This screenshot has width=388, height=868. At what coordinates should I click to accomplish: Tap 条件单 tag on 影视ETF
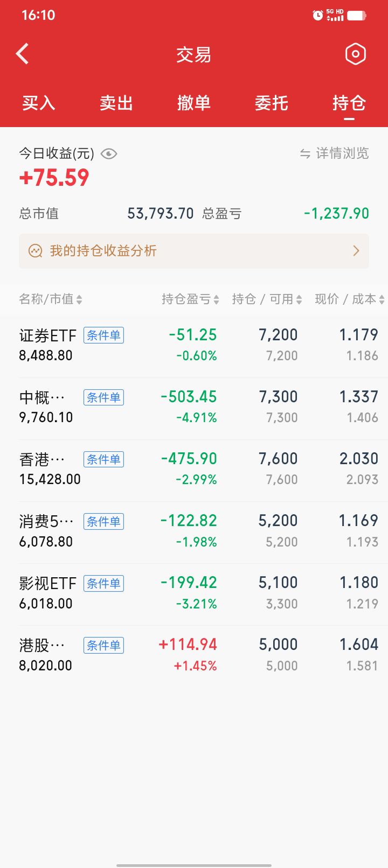pyautogui.click(x=103, y=583)
